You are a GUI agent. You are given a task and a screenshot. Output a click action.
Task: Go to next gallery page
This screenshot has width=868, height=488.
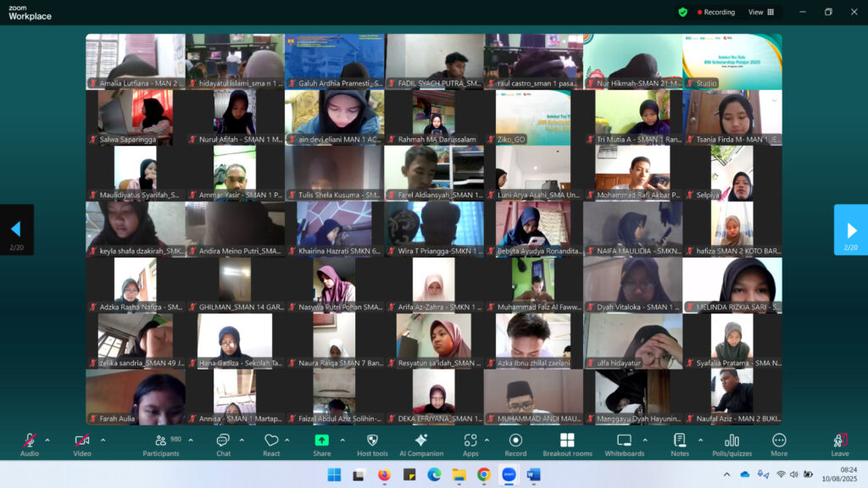pyautogui.click(x=850, y=230)
